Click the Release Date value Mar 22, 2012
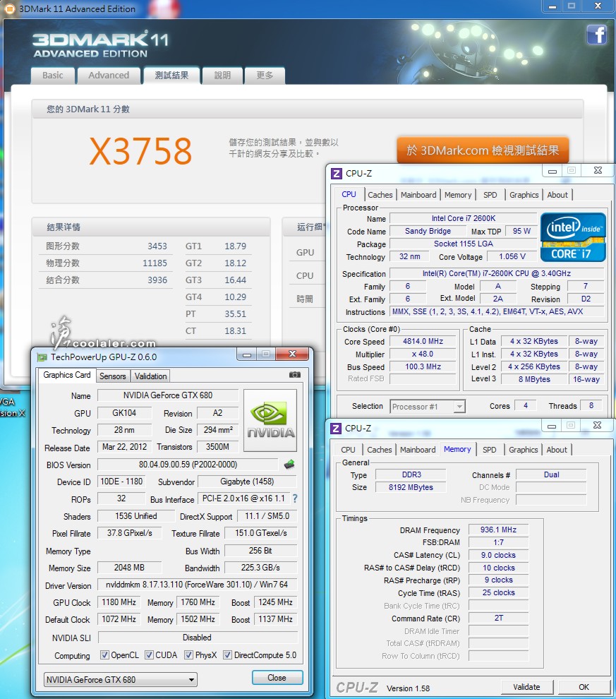 pos(124,447)
